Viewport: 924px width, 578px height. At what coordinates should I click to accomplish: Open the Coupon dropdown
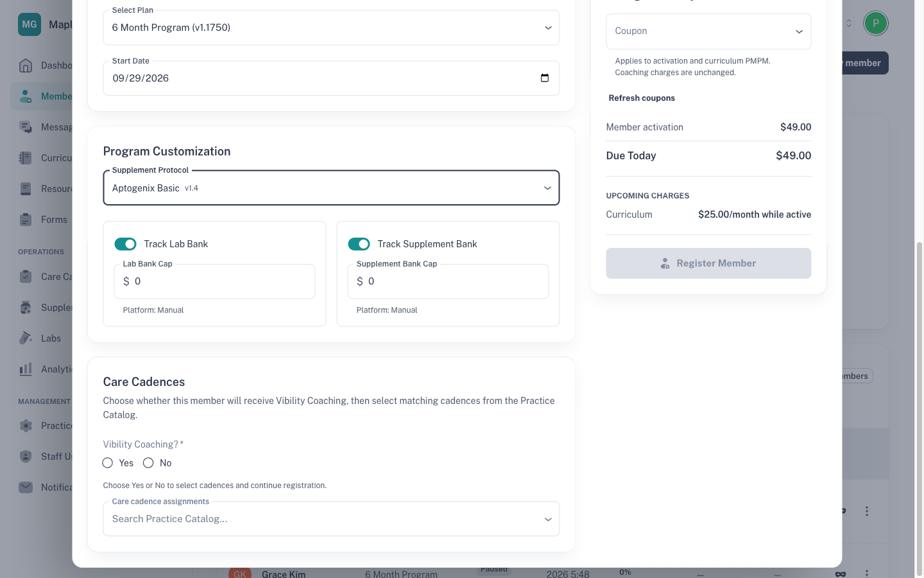(708, 31)
